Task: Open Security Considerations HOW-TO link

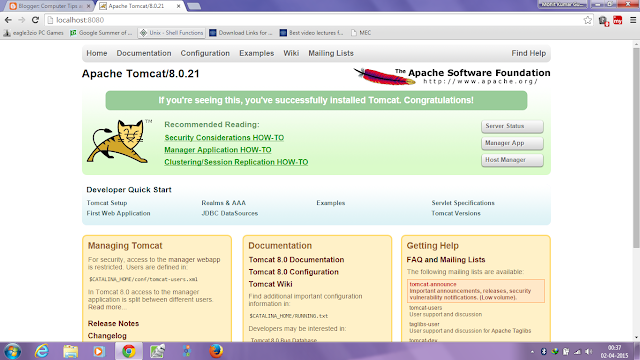Action: click(224, 138)
